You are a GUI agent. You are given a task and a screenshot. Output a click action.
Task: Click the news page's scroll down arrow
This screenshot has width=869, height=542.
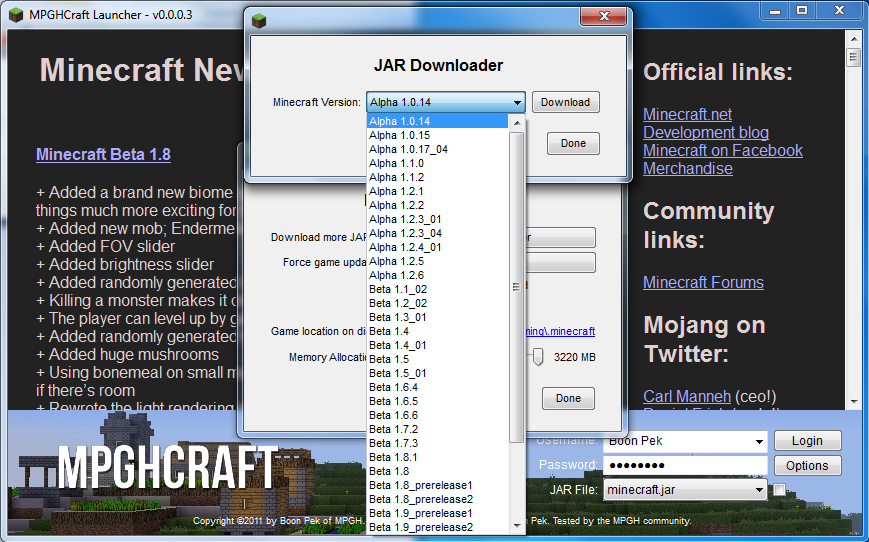853,402
